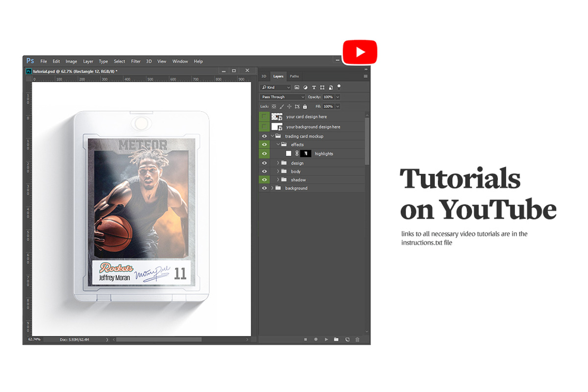This screenshot has width=588, height=392.
Task: Expand the body group
Action: 278,171
